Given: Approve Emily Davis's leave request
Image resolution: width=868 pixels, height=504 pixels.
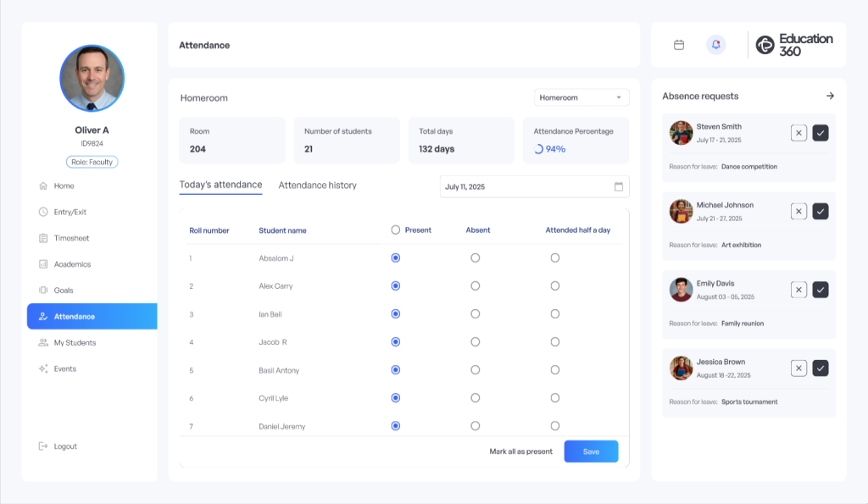Looking at the screenshot, I should [821, 290].
